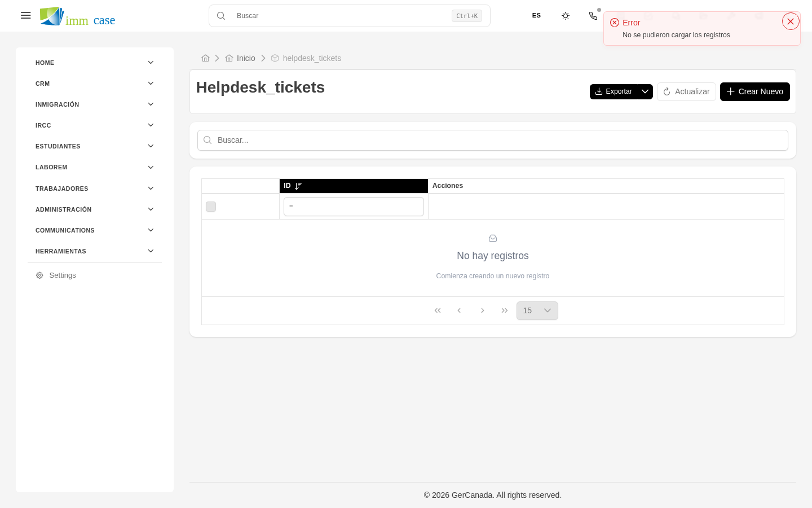Expand the TRABAJADORES sidebar menu
Image resolution: width=812 pixels, height=508 pixels.
click(95, 189)
